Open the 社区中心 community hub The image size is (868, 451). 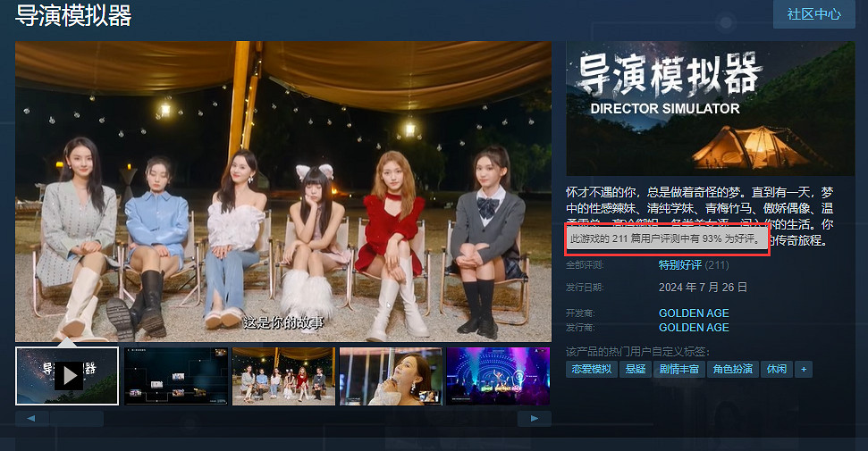click(813, 14)
